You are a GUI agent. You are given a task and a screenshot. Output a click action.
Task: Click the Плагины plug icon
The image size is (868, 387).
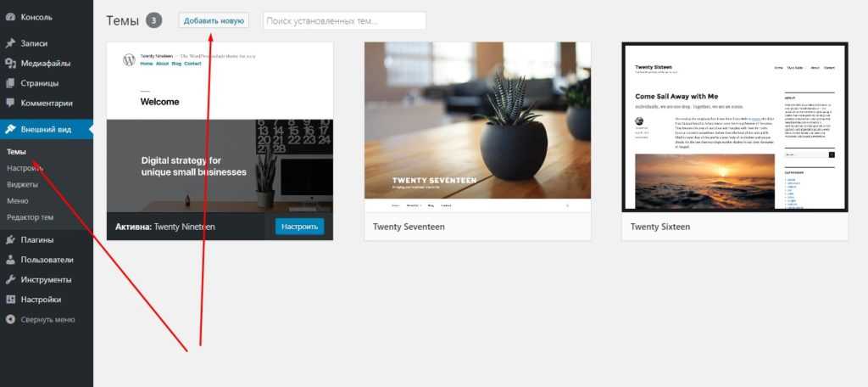coord(10,240)
